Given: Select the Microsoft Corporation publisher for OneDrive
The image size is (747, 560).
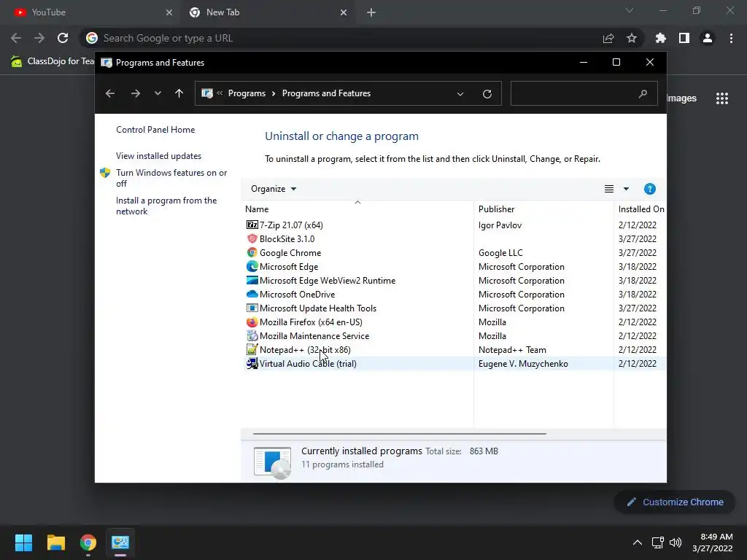Looking at the screenshot, I should pyautogui.click(x=521, y=295).
